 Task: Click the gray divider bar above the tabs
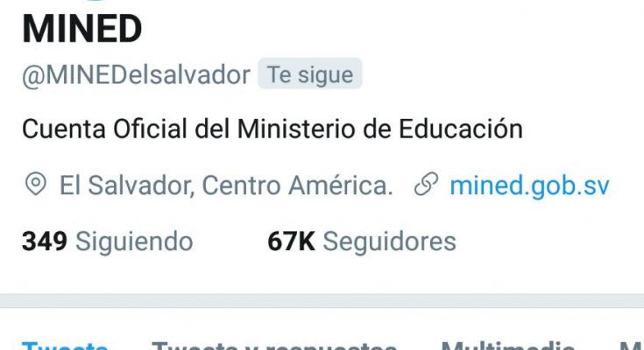322,300
